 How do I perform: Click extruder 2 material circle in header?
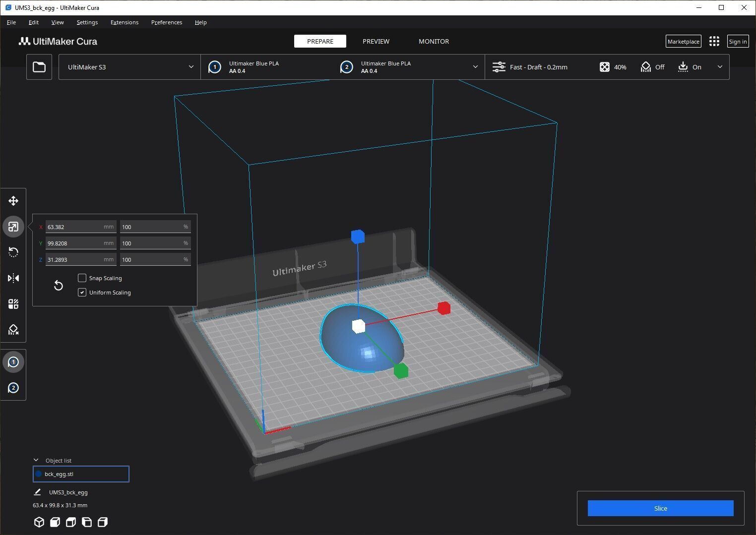coord(347,67)
